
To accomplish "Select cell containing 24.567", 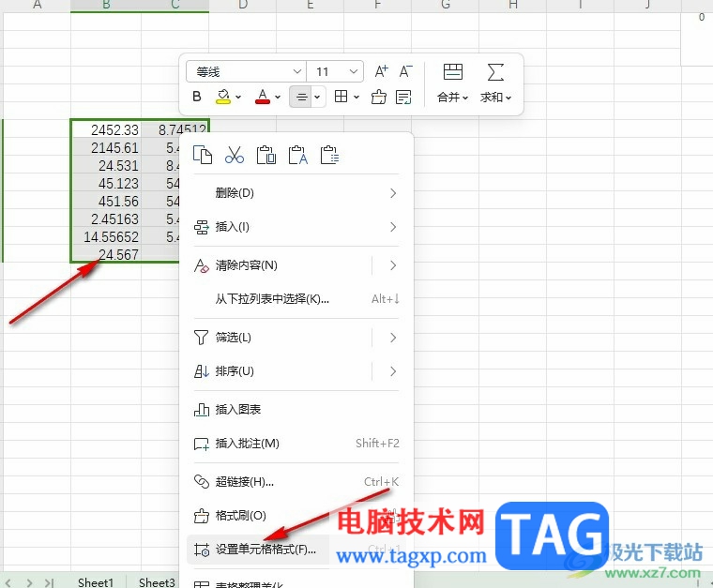I will (106, 253).
